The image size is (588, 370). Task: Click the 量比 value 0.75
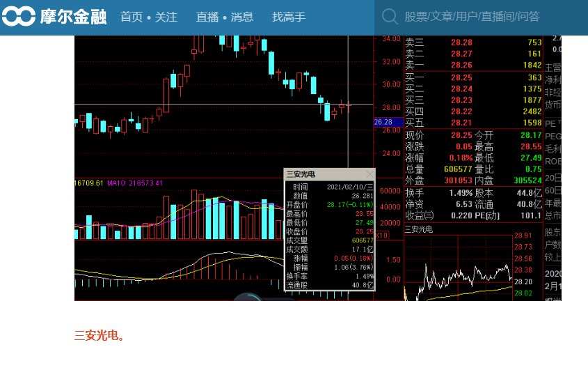click(533, 169)
